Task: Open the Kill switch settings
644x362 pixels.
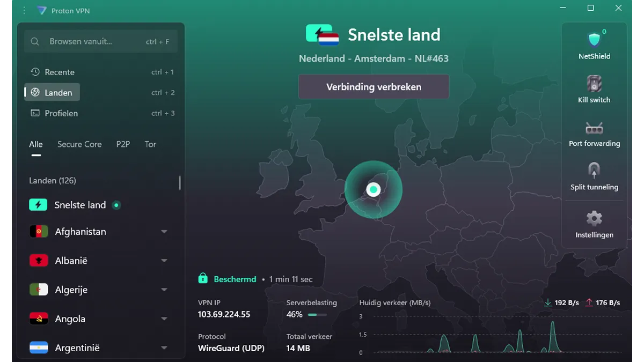Action: pos(594,88)
